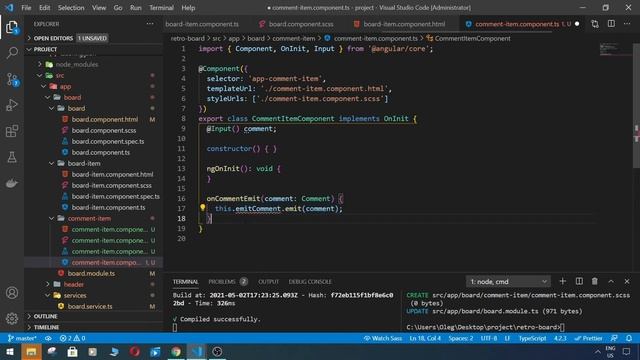
Task: Open Chrome from the taskbar
Action: (176, 351)
